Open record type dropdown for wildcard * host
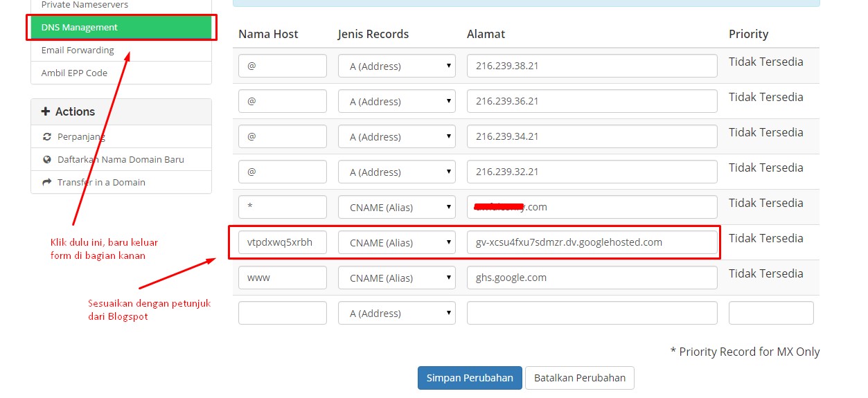Image resolution: width=868 pixels, height=398 pixels. [397, 207]
